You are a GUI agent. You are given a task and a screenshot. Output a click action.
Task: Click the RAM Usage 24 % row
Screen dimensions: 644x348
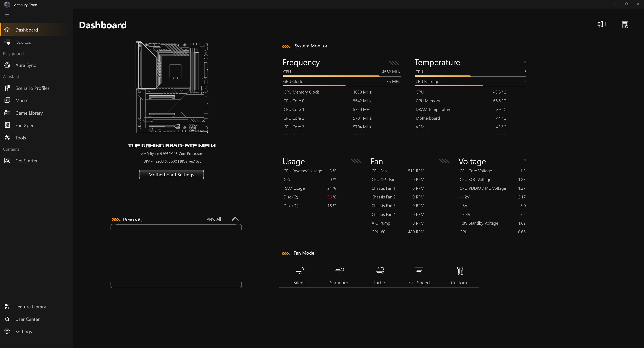[x=310, y=188]
